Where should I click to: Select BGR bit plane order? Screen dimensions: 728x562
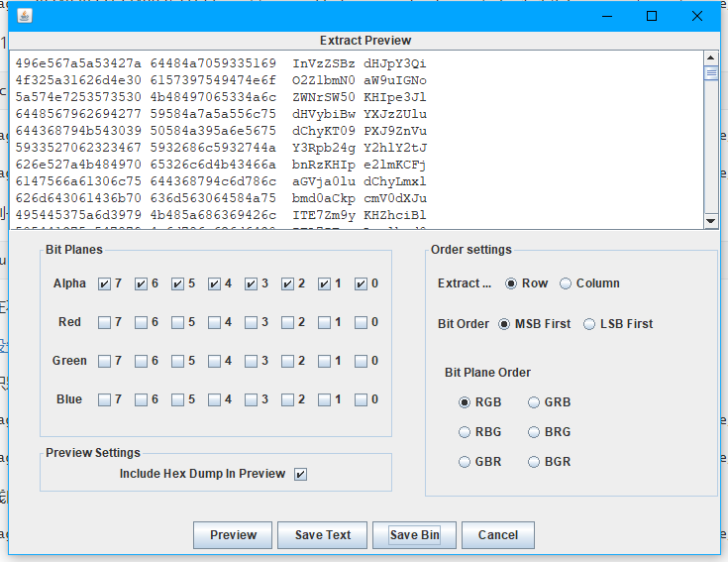(x=534, y=462)
